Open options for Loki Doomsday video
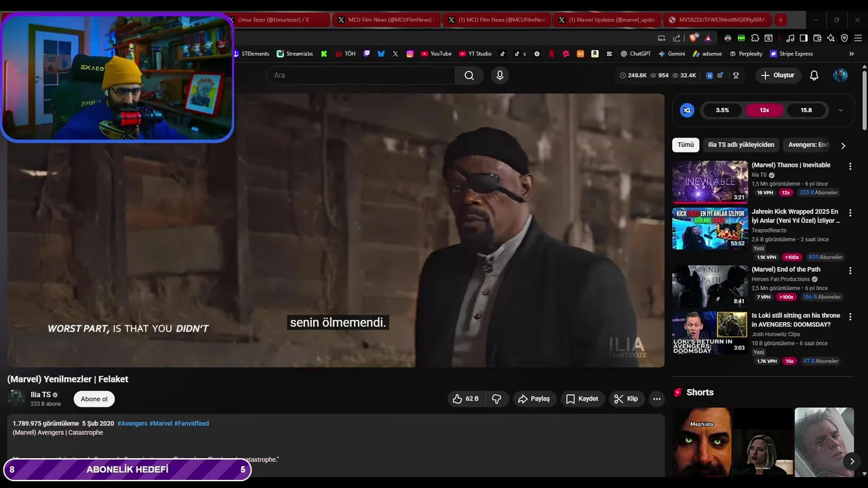The image size is (868, 488). [850, 317]
